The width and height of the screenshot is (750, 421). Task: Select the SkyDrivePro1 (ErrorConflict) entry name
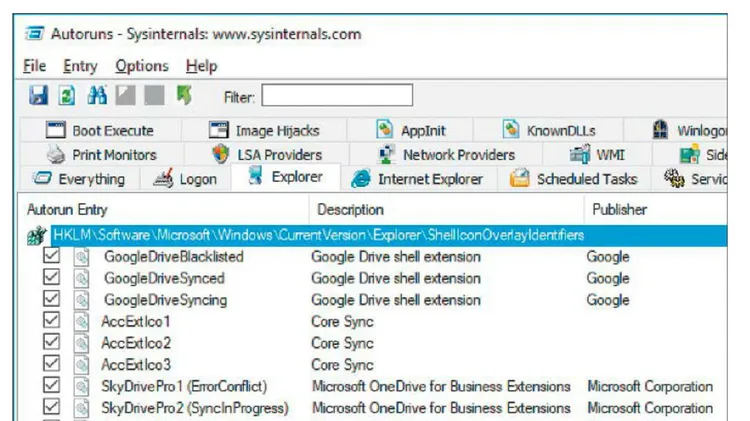point(184,386)
